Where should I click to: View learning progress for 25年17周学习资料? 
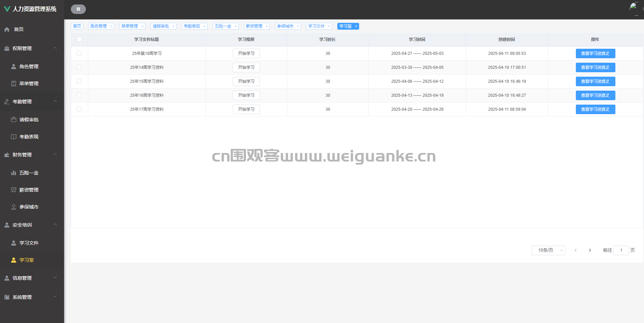click(x=595, y=109)
